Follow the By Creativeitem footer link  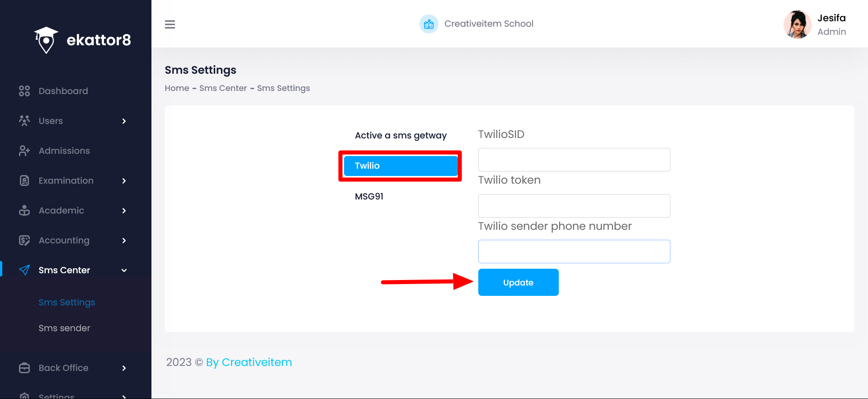coord(249,362)
